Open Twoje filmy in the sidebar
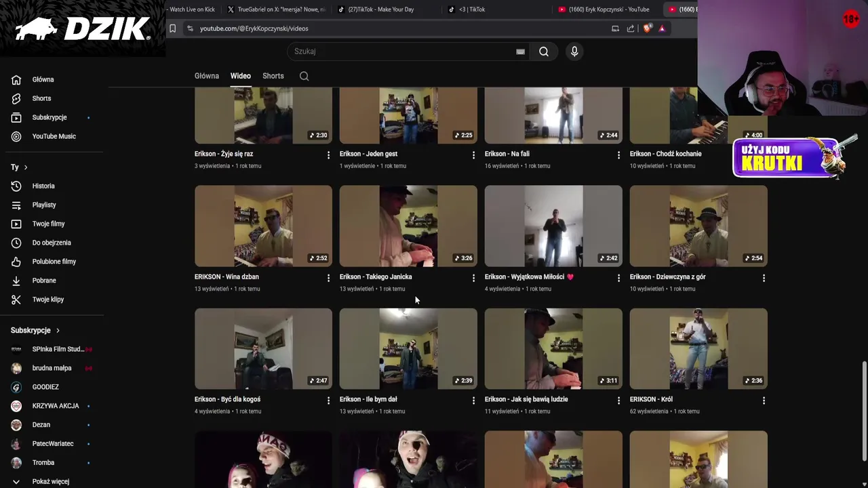This screenshot has height=488, width=868. (48, 224)
